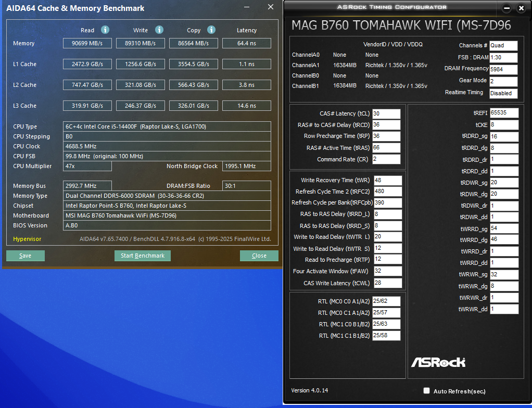Click the Memory Bus field 2992.7 MHz

coord(87,186)
